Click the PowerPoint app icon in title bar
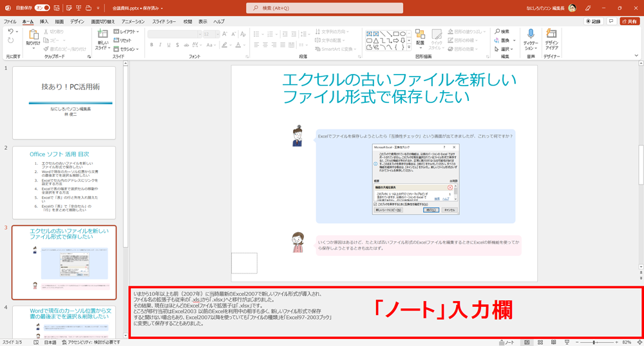The height and width of the screenshot is (346, 644). point(7,8)
